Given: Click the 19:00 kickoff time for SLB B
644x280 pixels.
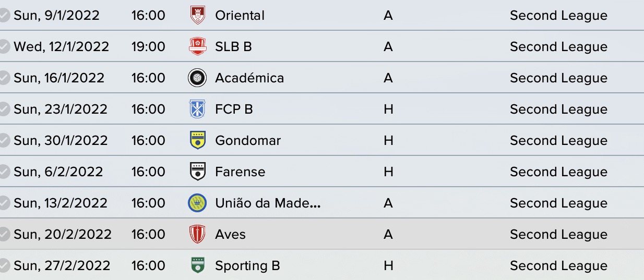Looking at the screenshot, I should coord(148,47).
